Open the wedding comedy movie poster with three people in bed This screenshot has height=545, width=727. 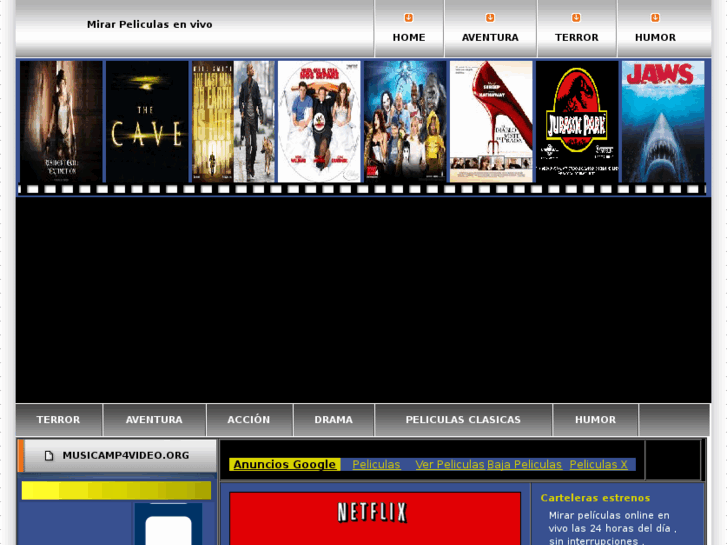click(x=319, y=122)
